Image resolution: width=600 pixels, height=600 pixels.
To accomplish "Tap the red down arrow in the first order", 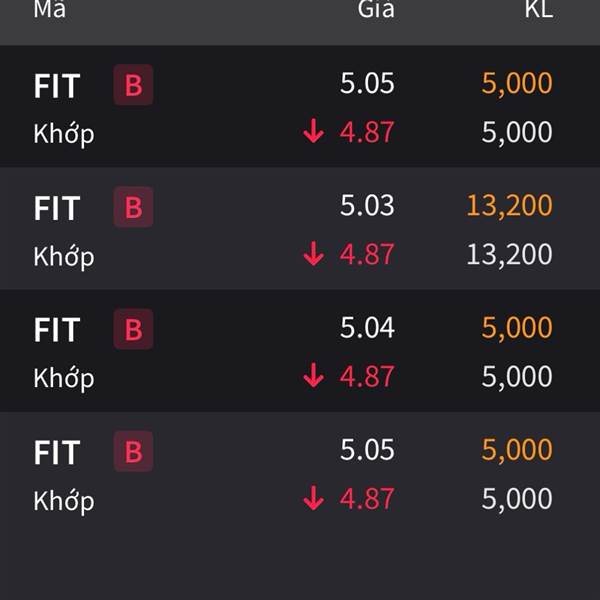I will [313, 131].
